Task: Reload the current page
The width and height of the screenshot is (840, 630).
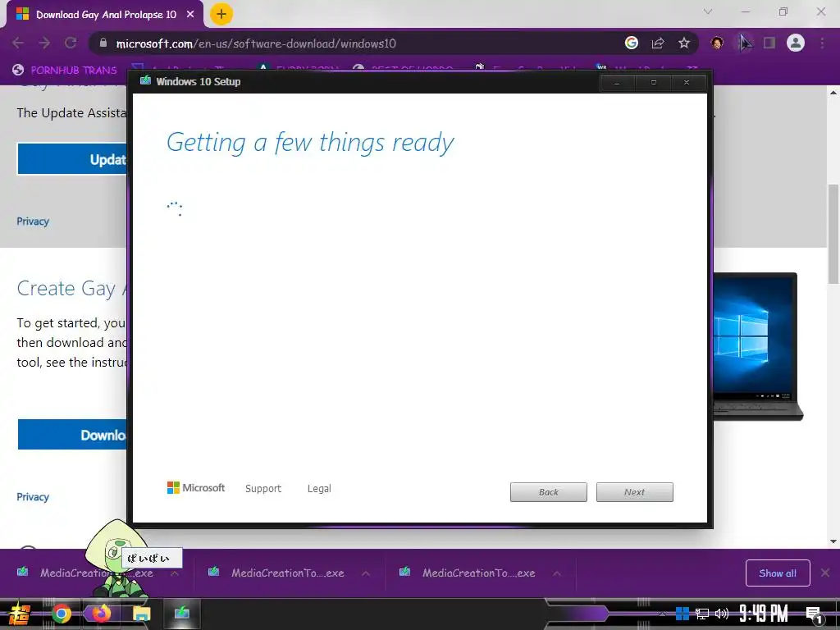Action: click(x=71, y=43)
